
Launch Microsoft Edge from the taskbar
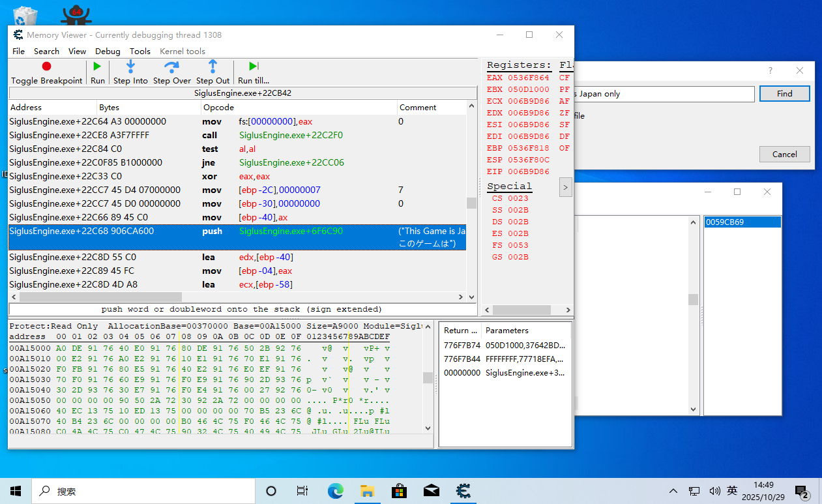coord(336,491)
